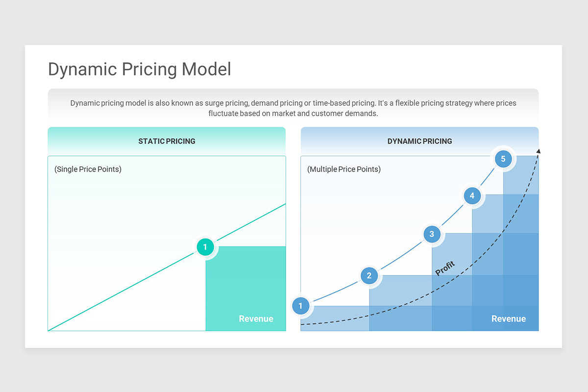Click blue price point marker 3
The image size is (588, 392).
point(432,234)
